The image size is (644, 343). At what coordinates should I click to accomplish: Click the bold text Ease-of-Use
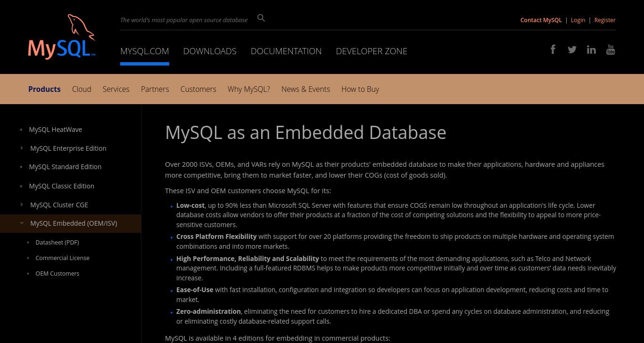[195, 290]
